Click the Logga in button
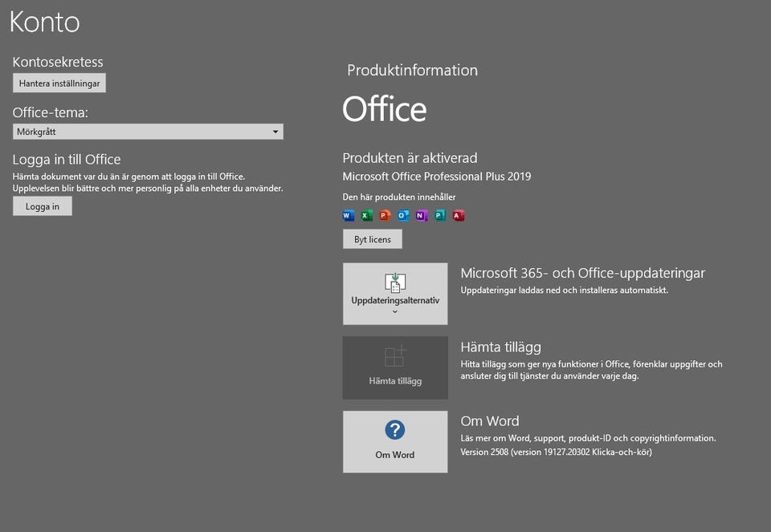 click(43, 206)
